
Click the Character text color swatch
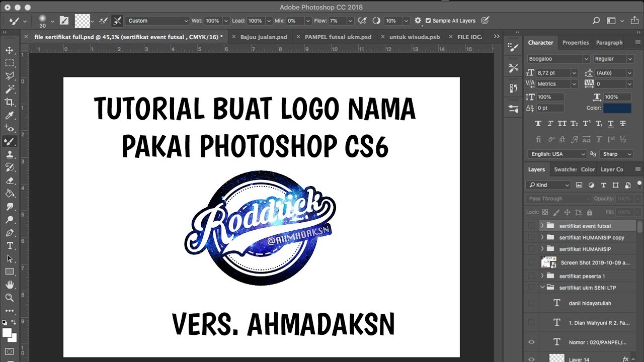pos(618,108)
